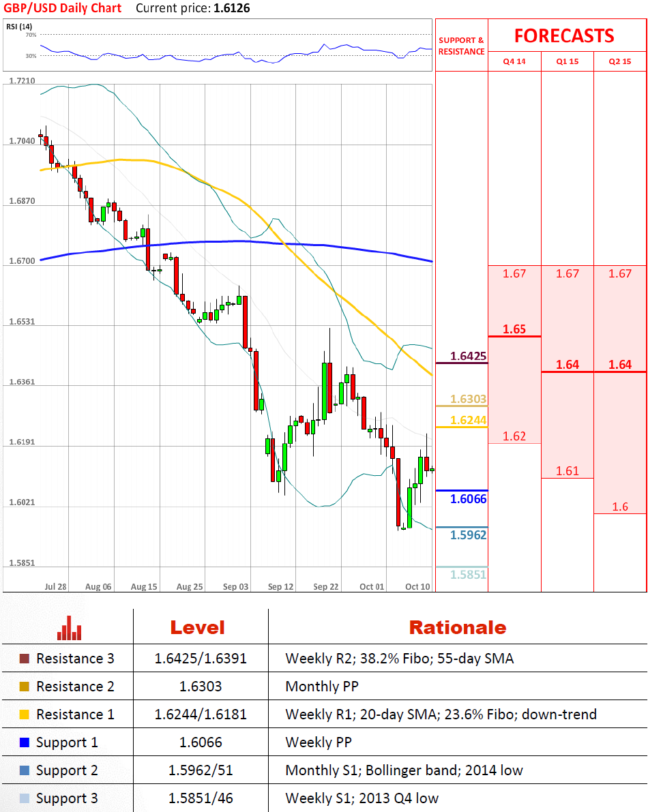Image resolution: width=648 pixels, height=812 pixels.
Task: Select the 'Support 2' row label
Action: click(67, 771)
